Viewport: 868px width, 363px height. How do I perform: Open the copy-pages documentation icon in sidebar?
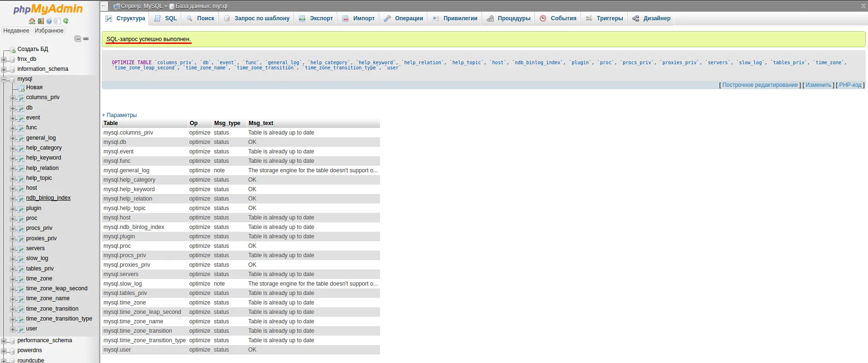(x=58, y=21)
